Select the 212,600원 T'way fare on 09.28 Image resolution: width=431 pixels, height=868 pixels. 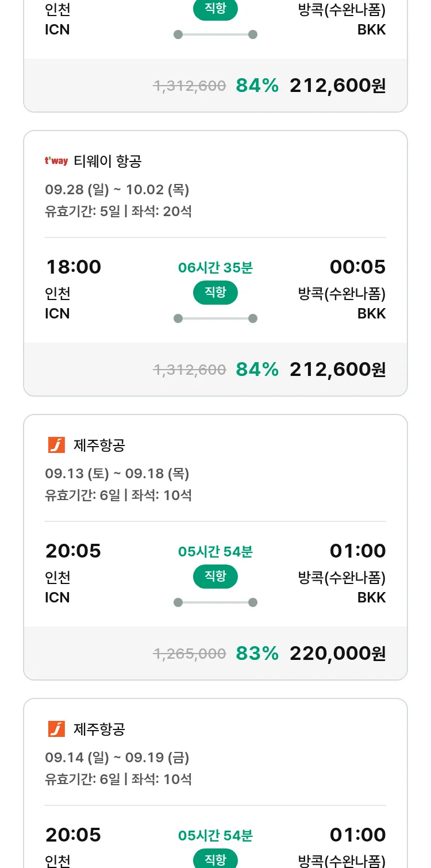click(x=337, y=369)
